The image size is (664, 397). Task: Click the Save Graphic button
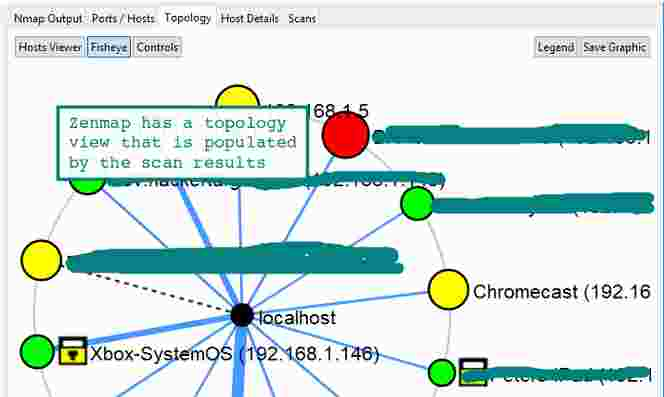click(x=614, y=47)
